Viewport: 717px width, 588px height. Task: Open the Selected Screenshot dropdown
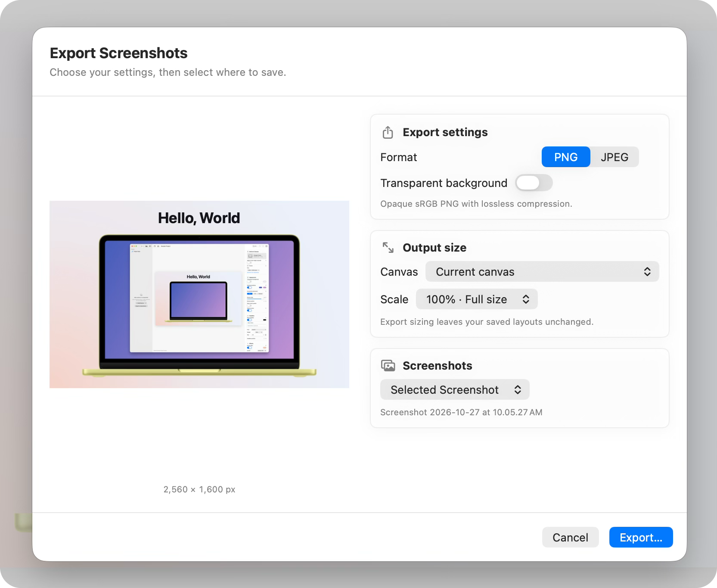455,390
